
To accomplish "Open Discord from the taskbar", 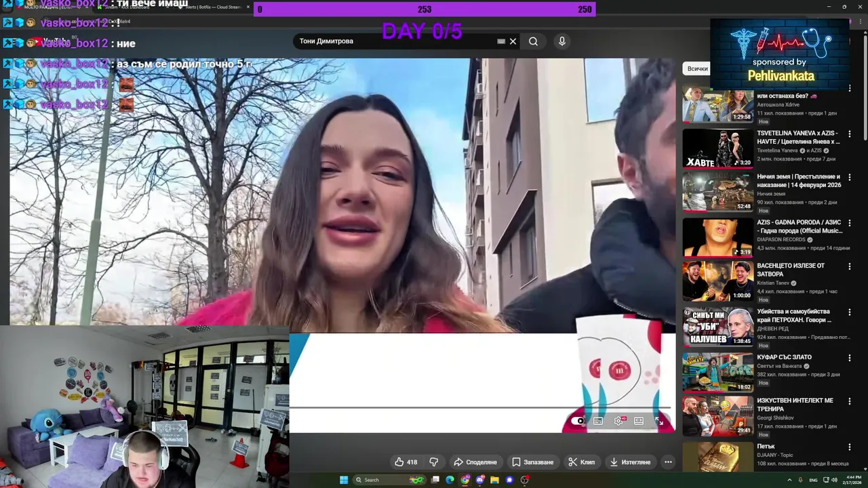I will [x=480, y=480].
